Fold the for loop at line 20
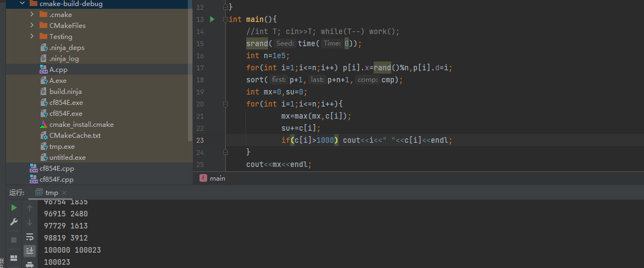 (225, 104)
